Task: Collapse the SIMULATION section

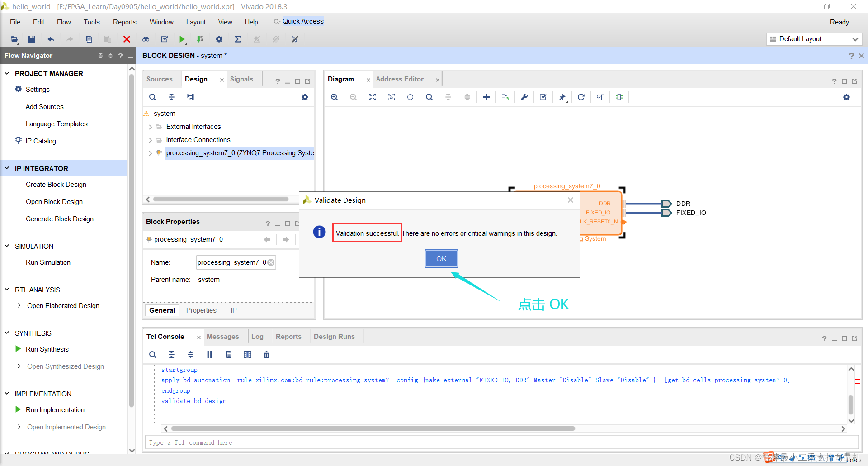Action: coord(7,246)
